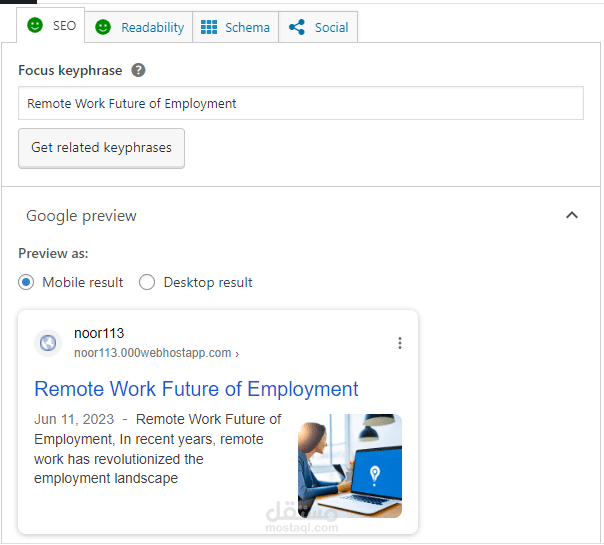Open the three-dot menu in preview
Viewport: 604px width, 545px height.
pos(400,343)
